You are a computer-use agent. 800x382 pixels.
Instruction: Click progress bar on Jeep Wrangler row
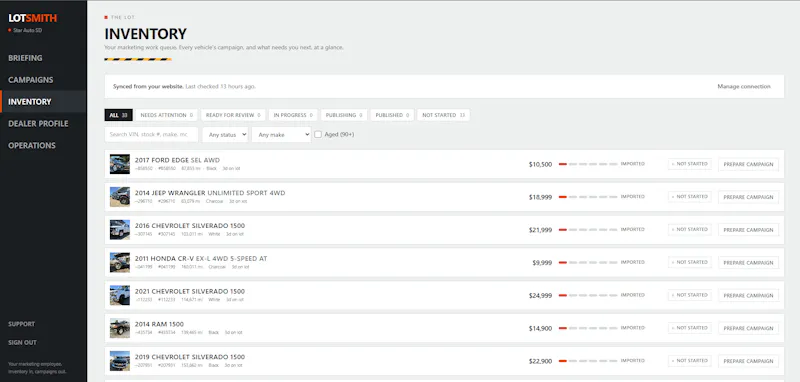pyautogui.click(x=588, y=197)
